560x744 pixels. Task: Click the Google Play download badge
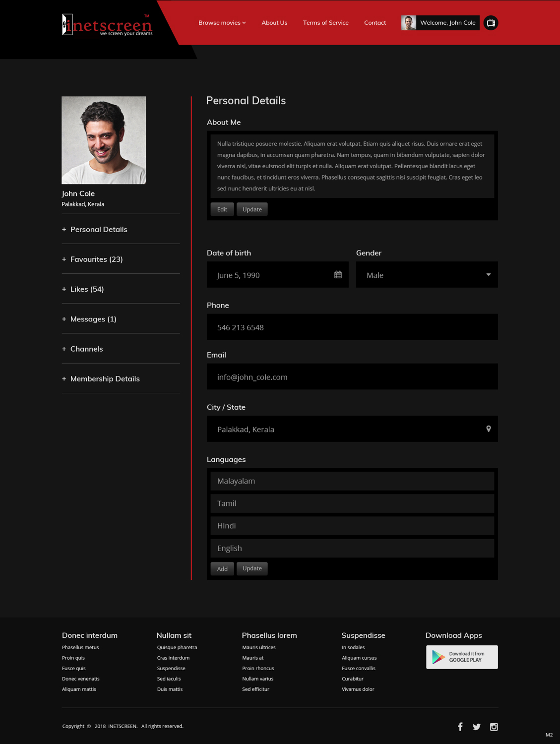tap(461, 657)
